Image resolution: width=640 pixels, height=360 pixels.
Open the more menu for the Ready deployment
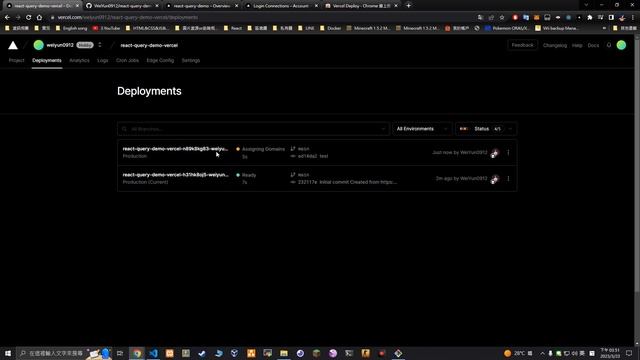coord(508,178)
